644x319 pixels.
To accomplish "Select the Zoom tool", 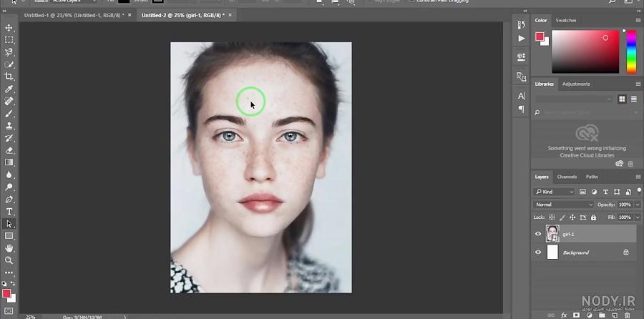I will coord(9,260).
